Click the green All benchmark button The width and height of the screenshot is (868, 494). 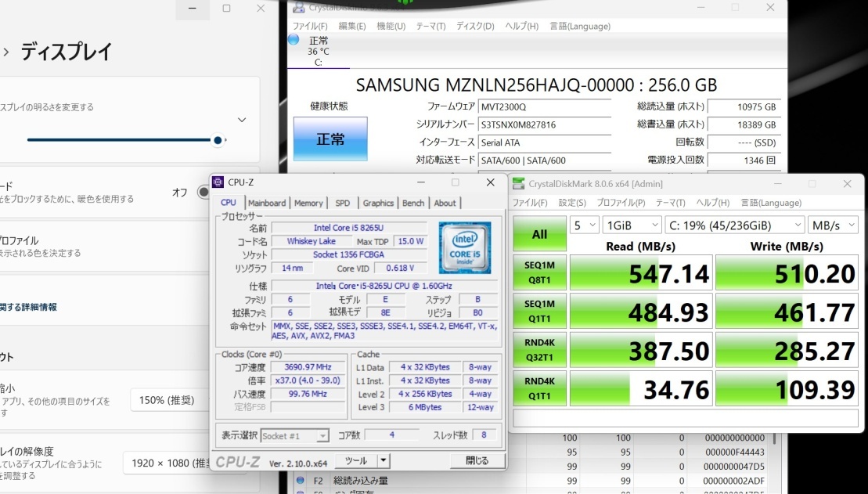(540, 234)
